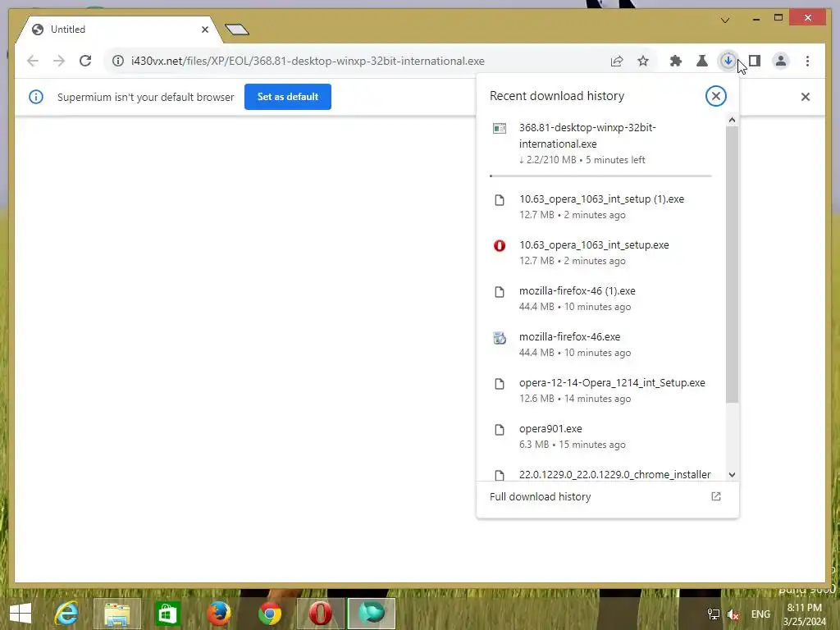This screenshot has width=840, height=630.
Task: Share this page icon
Action: [617, 61]
